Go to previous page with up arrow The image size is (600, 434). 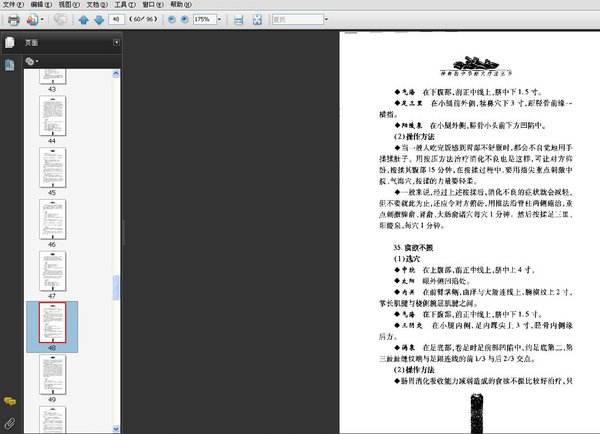pyautogui.click(x=83, y=20)
